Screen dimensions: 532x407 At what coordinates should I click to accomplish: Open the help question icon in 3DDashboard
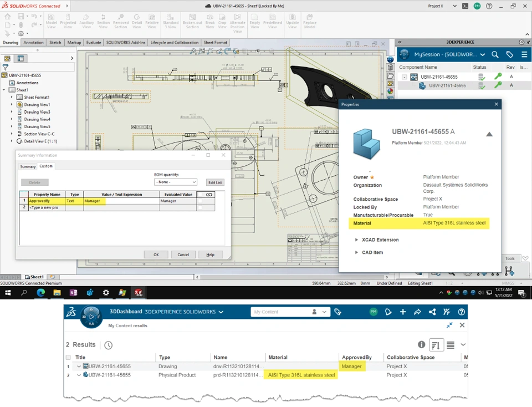pos(461,312)
